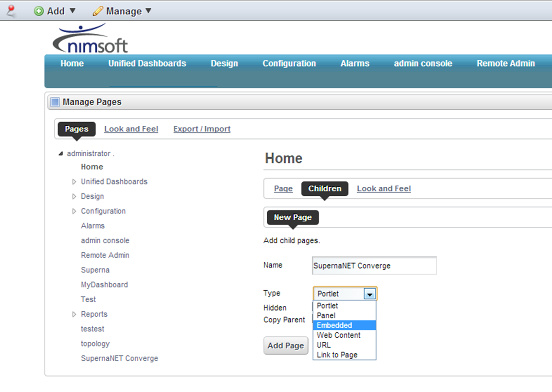
Task: Click the pencil Manage icon
Action: [x=98, y=11]
